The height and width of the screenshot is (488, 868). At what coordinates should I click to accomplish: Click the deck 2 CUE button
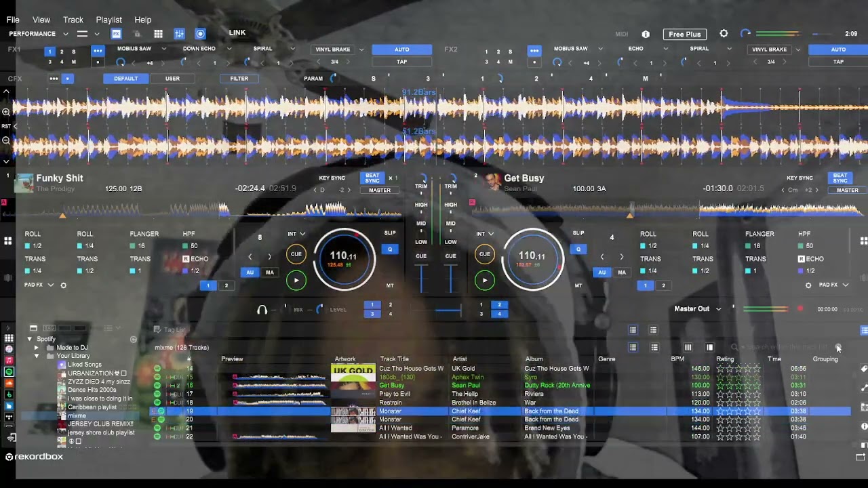[485, 255]
